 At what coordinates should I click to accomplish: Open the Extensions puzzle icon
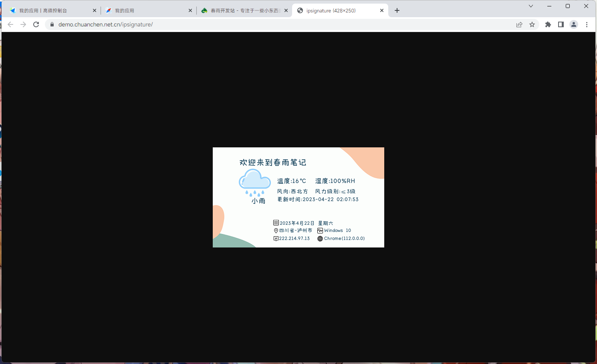pyautogui.click(x=548, y=24)
